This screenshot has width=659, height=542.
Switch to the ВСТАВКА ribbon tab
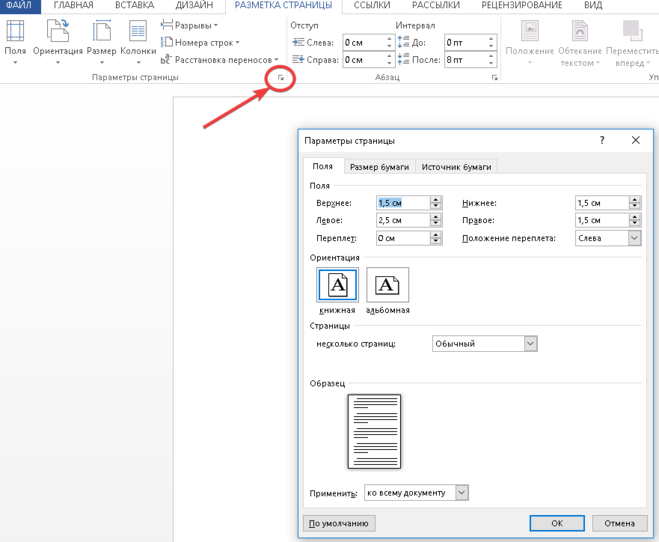pyautogui.click(x=134, y=5)
